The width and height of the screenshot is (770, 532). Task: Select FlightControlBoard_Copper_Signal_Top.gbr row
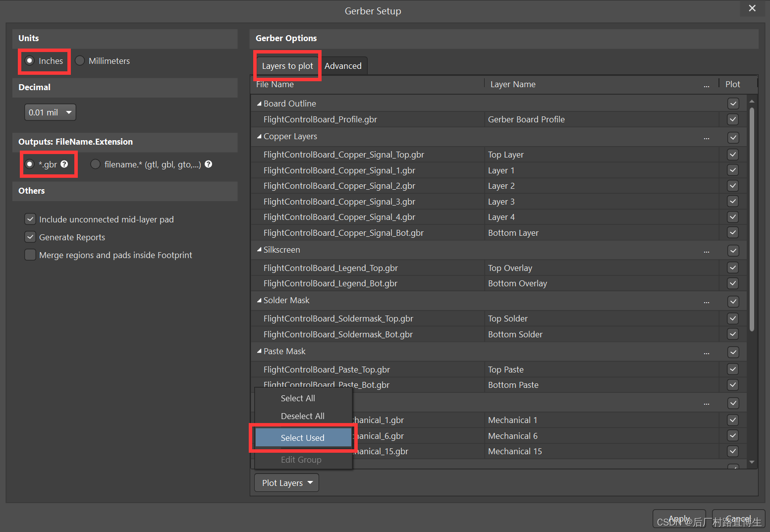[x=367, y=155]
